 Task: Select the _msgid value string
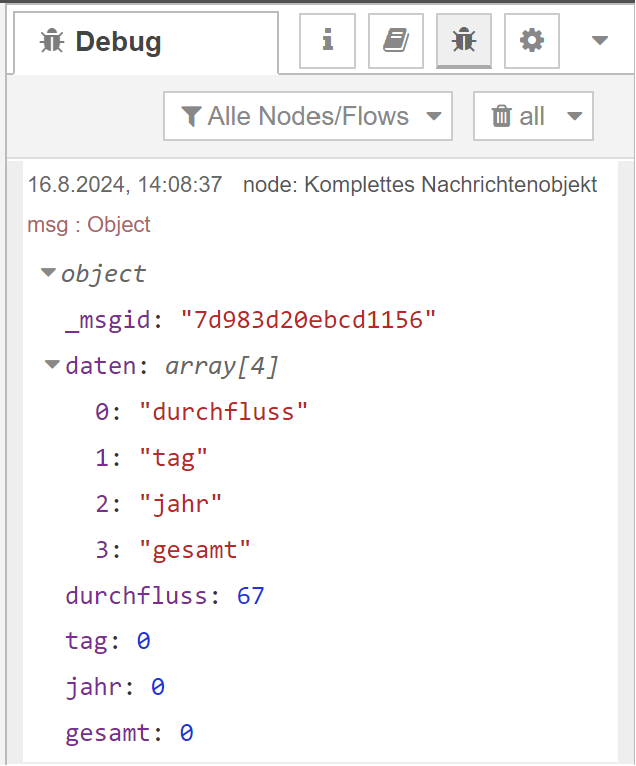tap(308, 320)
